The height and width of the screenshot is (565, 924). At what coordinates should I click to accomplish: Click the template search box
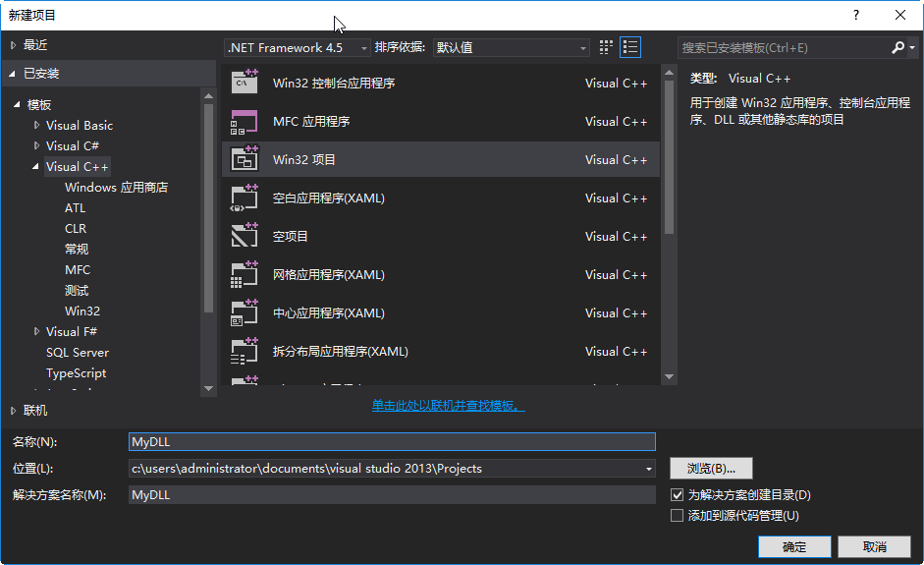[784, 48]
